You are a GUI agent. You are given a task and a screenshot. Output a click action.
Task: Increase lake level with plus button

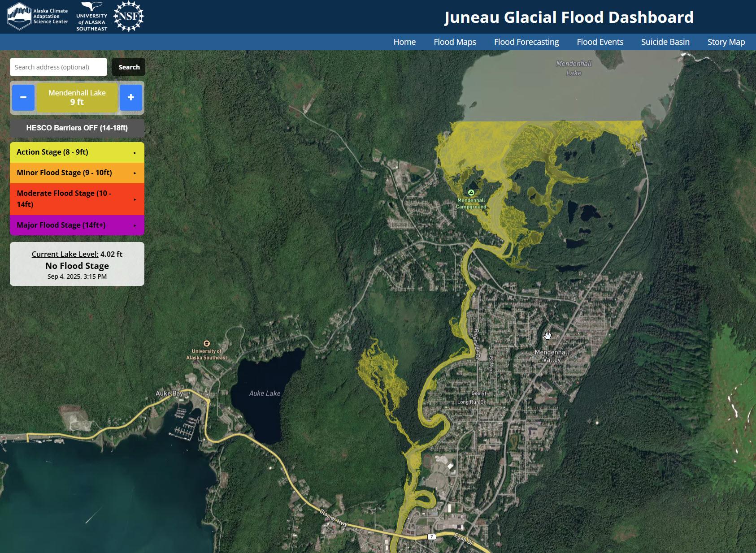point(131,97)
